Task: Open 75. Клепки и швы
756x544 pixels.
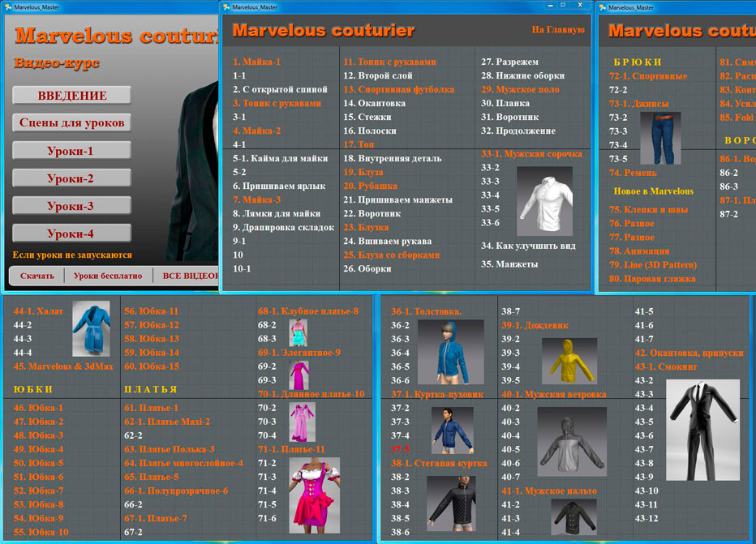Action: 648,210
